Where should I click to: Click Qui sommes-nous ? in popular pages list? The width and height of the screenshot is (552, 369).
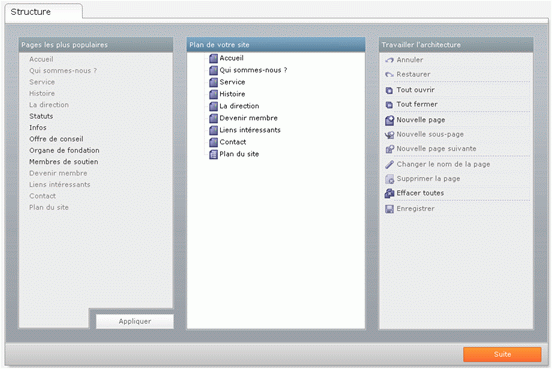[x=63, y=70]
